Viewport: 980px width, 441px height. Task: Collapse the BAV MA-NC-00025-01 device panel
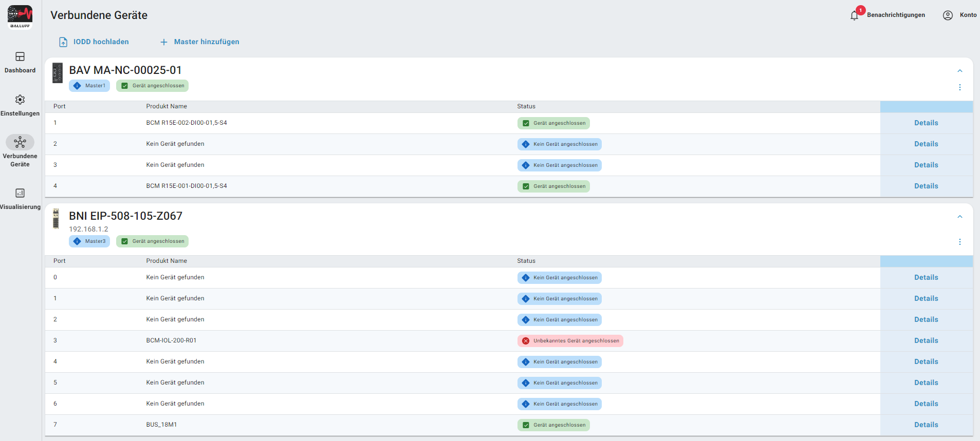pos(959,71)
